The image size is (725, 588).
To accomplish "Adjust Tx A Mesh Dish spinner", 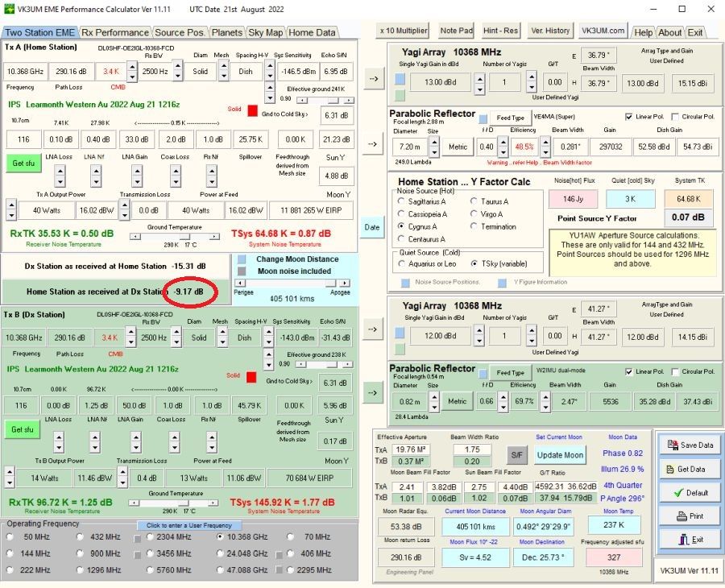I will (270, 71).
